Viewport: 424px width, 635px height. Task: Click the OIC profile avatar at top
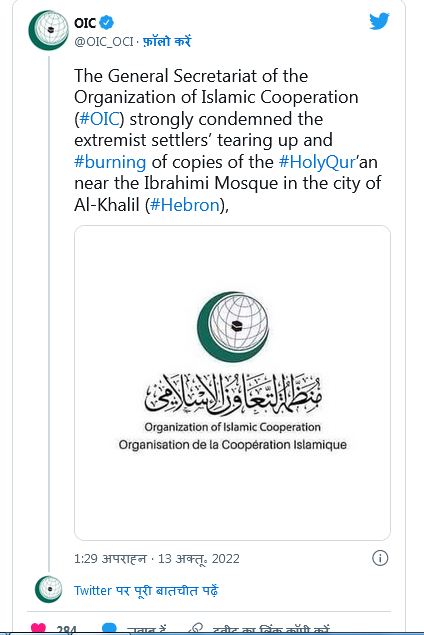pos(49,30)
